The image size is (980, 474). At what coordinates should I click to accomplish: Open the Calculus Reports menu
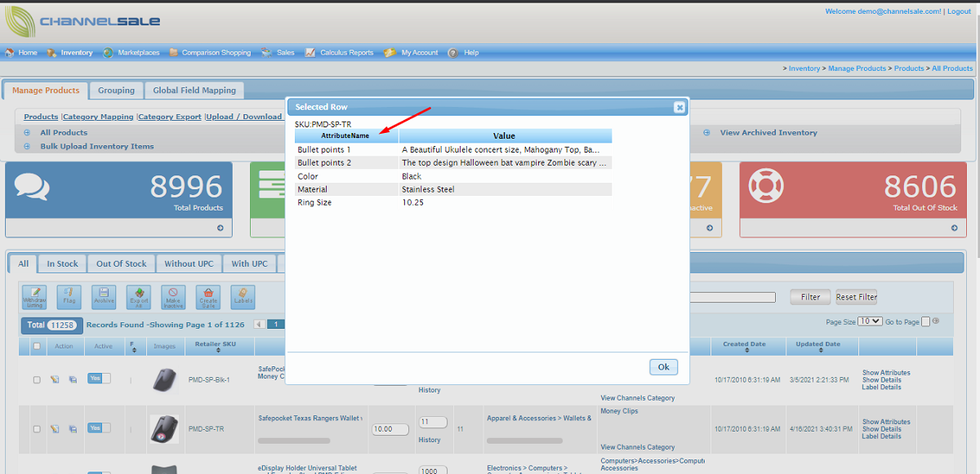pyautogui.click(x=340, y=53)
